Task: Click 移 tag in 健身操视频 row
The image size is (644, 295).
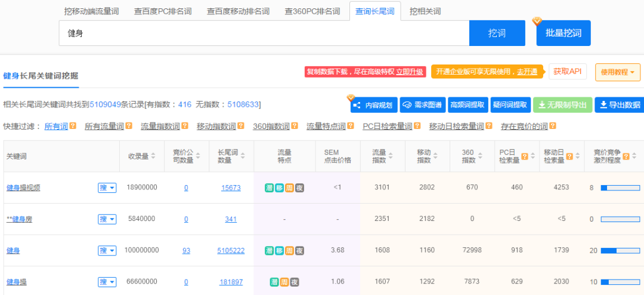Action: click(x=279, y=188)
